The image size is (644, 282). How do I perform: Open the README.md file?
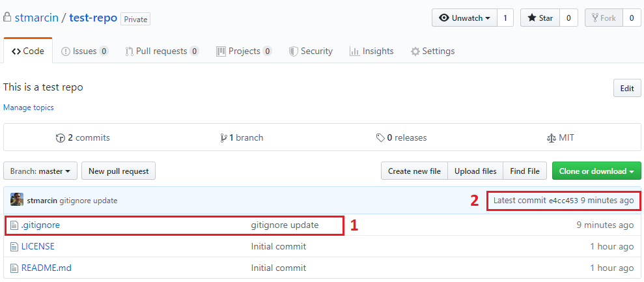(46, 268)
